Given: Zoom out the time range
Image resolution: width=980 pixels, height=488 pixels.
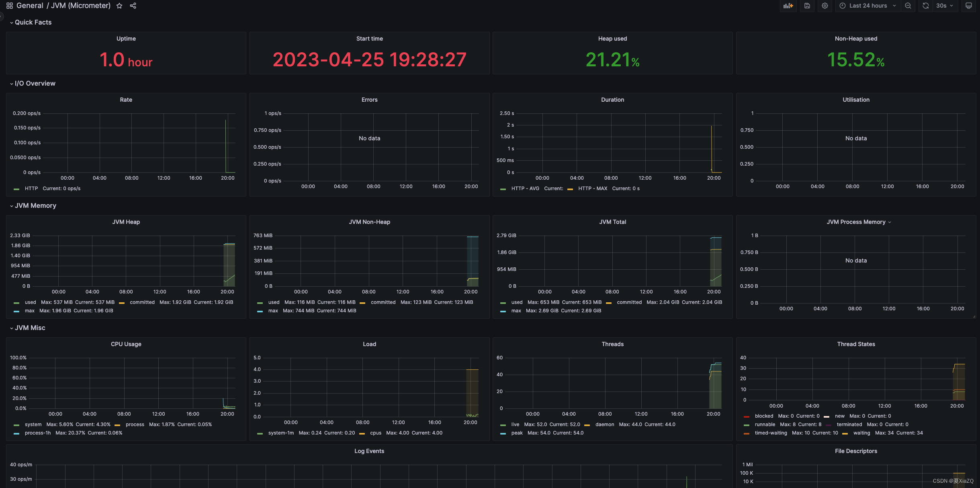Looking at the screenshot, I should coord(908,6).
